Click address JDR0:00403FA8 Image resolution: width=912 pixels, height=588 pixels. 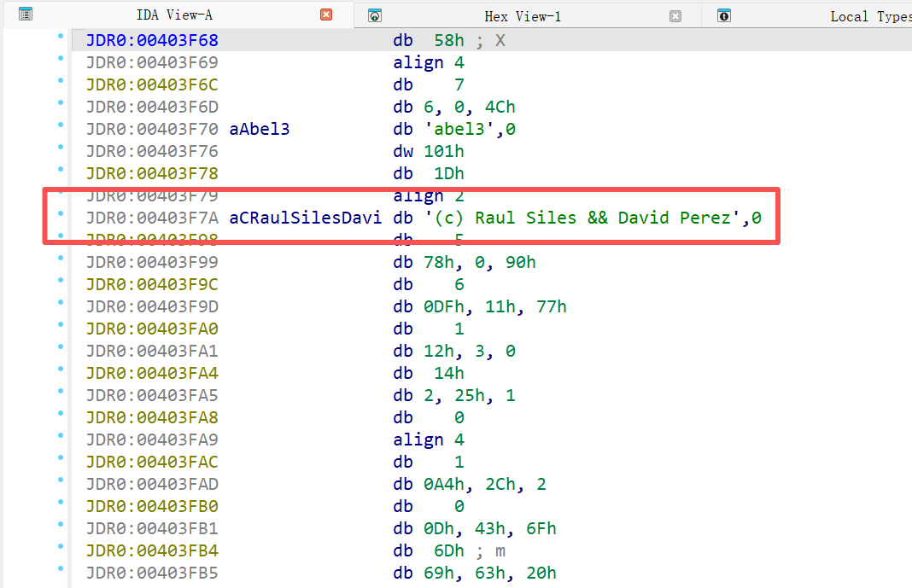(152, 418)
